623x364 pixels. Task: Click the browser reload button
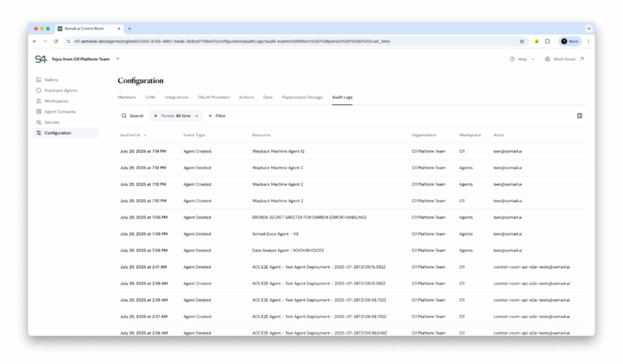(55, 41)
